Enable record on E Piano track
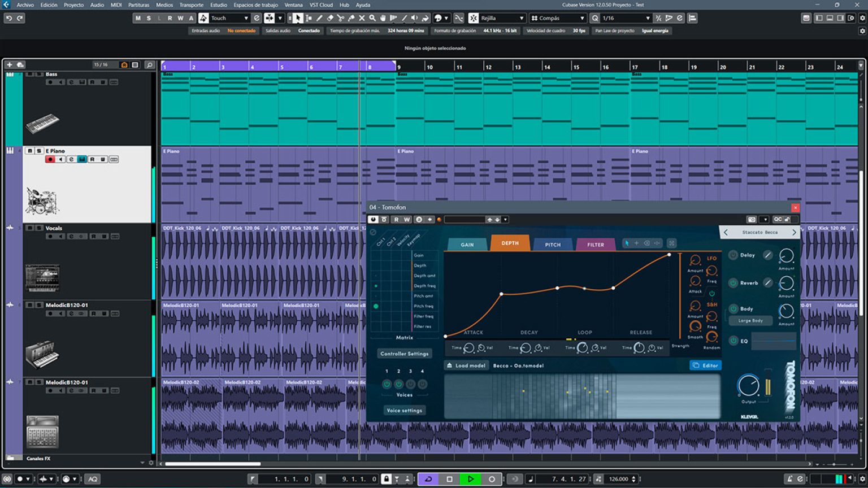Screen dimensions: 868x488 pyautogui.click(x=50, y=159)
